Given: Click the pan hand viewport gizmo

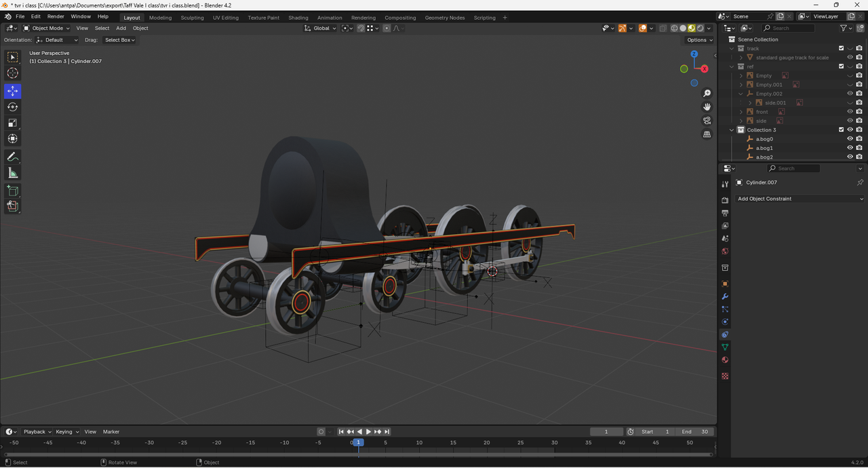Looking at the screenshot, I should 707,106.
